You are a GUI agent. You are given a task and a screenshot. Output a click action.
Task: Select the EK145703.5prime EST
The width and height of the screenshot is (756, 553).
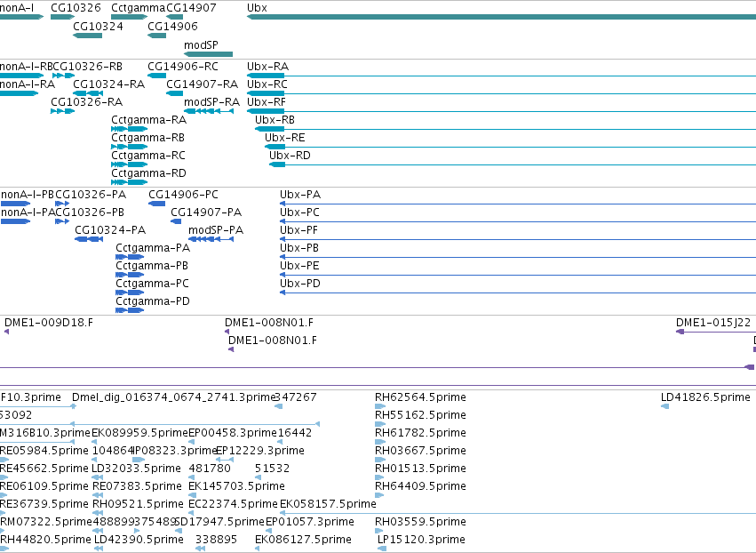click(191, 495)
